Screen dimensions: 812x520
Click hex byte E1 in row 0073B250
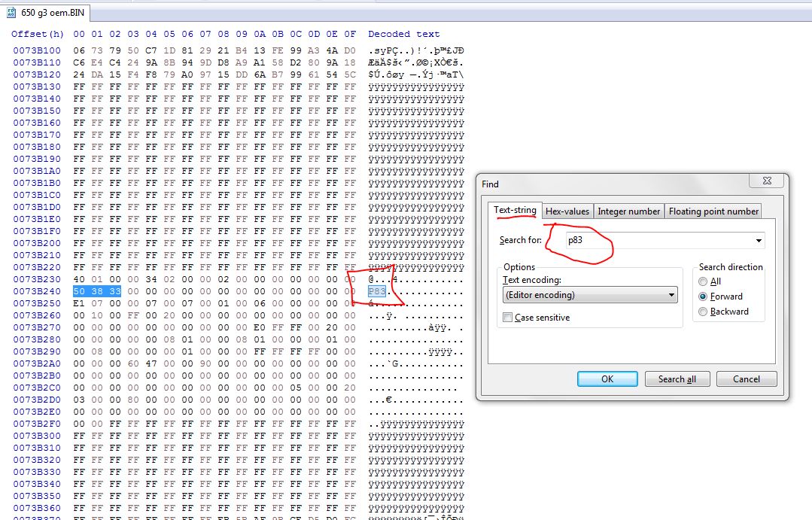[79, 303]
